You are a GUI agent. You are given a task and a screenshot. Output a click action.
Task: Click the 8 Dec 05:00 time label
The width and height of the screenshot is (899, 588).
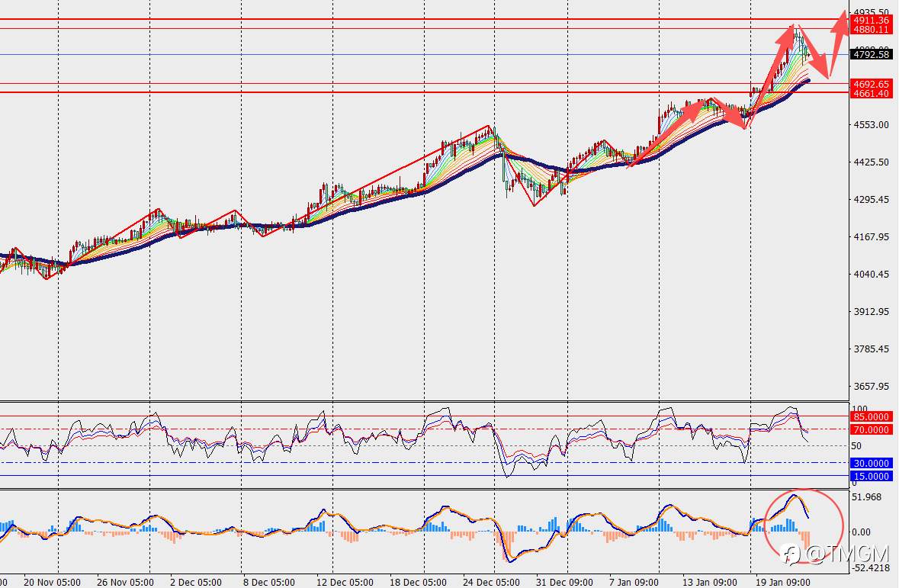click(x=269, y=582)
